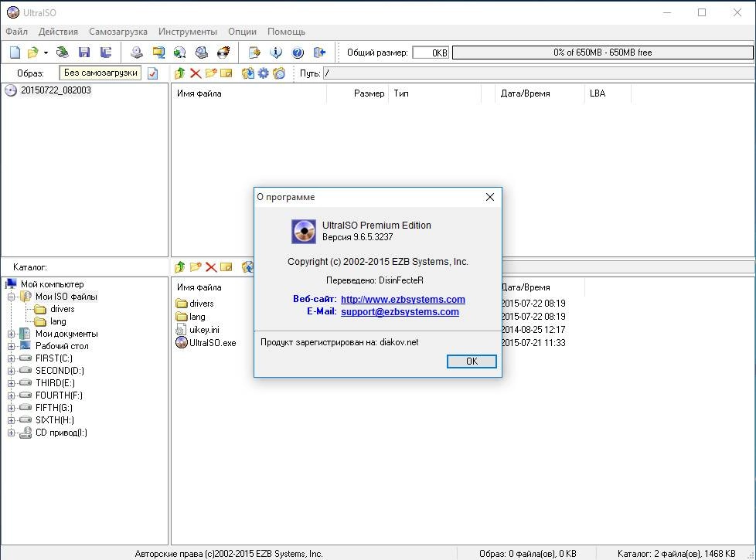Select the drivers folder in catalog tree
The width and height of the screenshot is (756, 560).
point(62,309)
